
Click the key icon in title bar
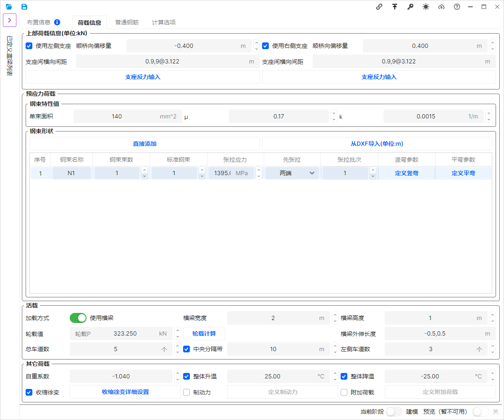click(x=410, y=7)
